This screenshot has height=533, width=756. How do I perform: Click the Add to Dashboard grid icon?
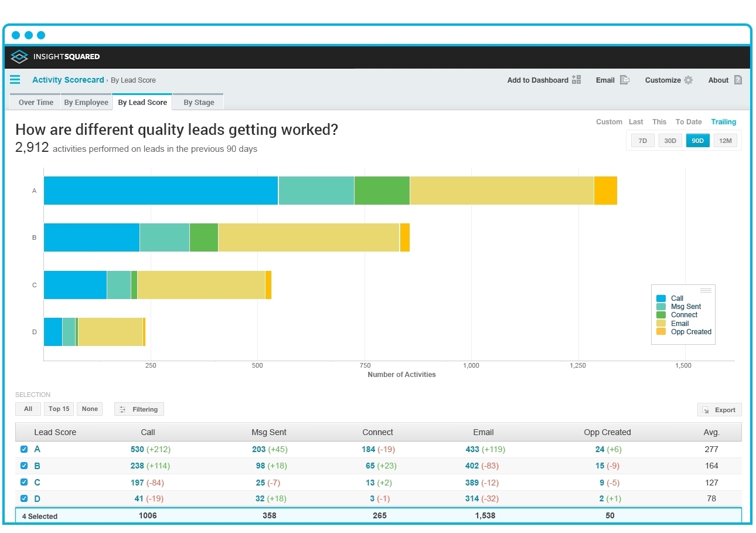click(576, 80)
